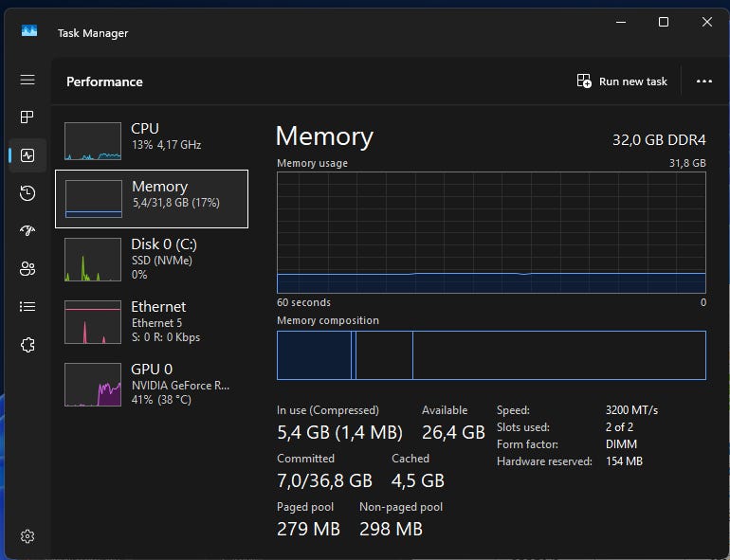Open the Users page icon
The width and height of the screenshot is (730, 560).
[27, 268]
